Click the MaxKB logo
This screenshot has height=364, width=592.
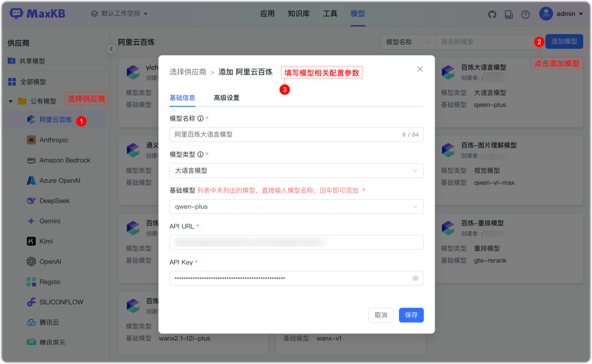[x=37, y=14]
